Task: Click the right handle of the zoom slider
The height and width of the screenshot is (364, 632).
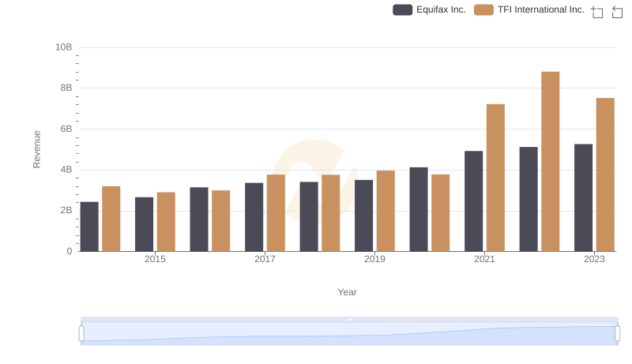Action: (x=617, y=334)
